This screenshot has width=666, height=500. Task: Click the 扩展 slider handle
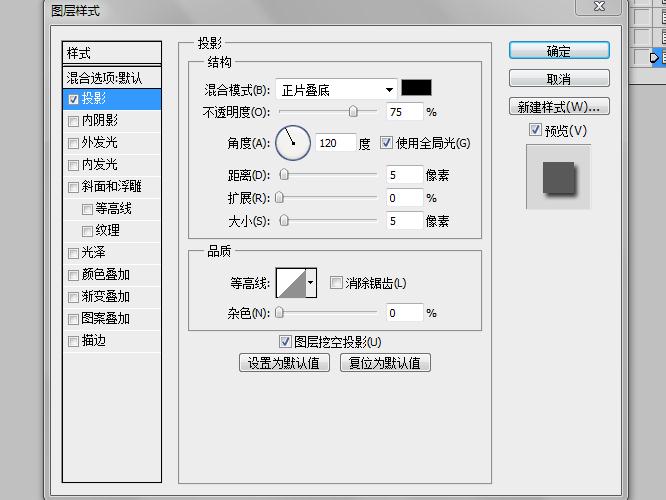279,197
